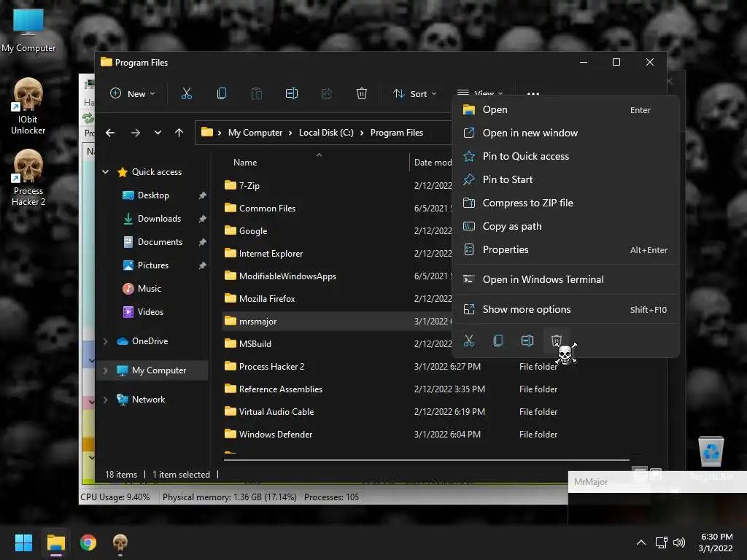Viewport: 747px width, 560px height.
Task: Go forward with the right arrow
Action: tap(136, 133)
